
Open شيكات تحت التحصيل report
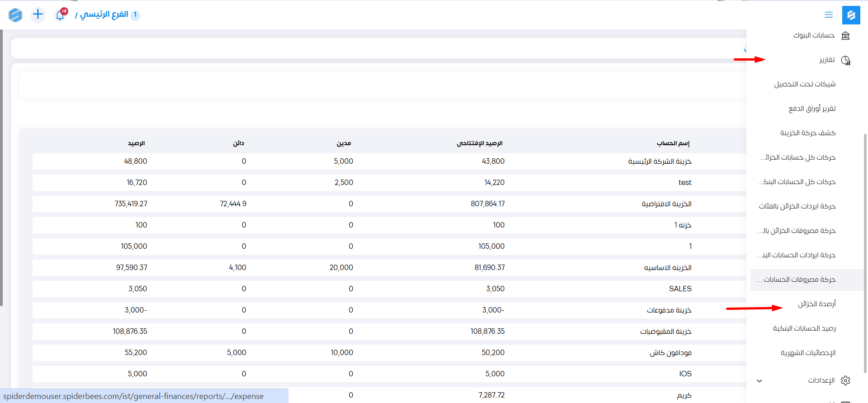(x=805, y=84)
